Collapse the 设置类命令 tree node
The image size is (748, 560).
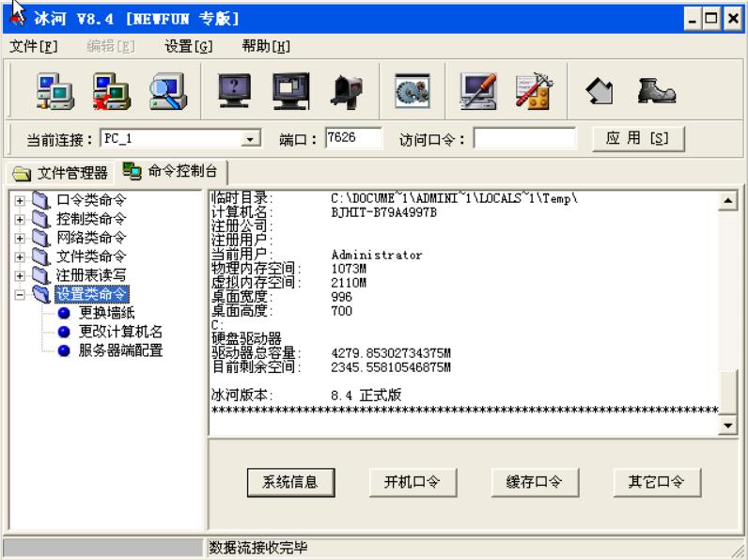pyautogui.click(x=20, y=295)
